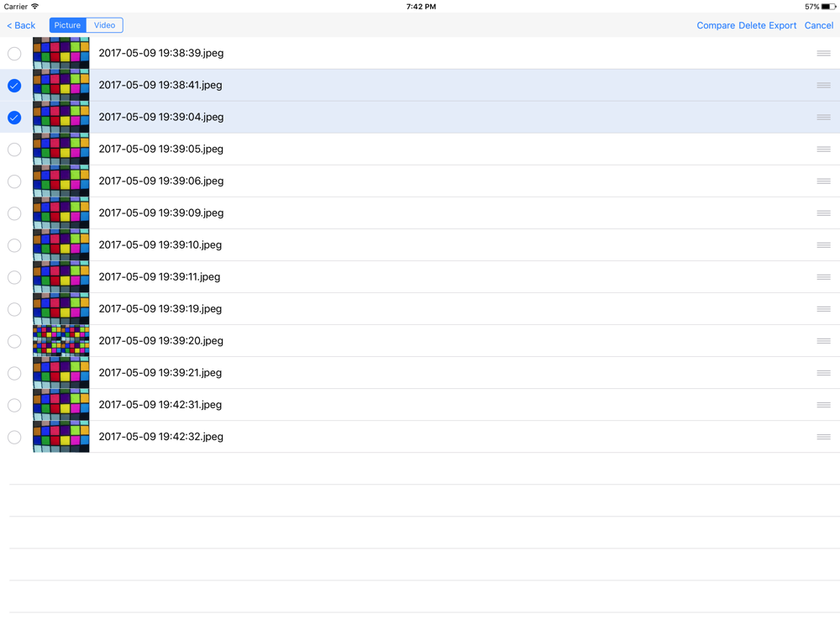This screenshot has width=840, height=630.
Task: Tick the 19:39:09.jpeg selection circle
Action: point(14,213)
